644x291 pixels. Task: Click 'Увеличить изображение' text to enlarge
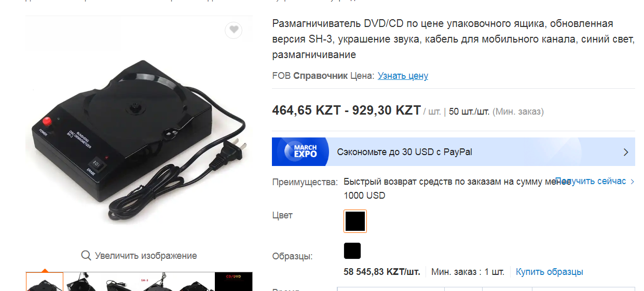pyautogui.click(x=146, y=256)
